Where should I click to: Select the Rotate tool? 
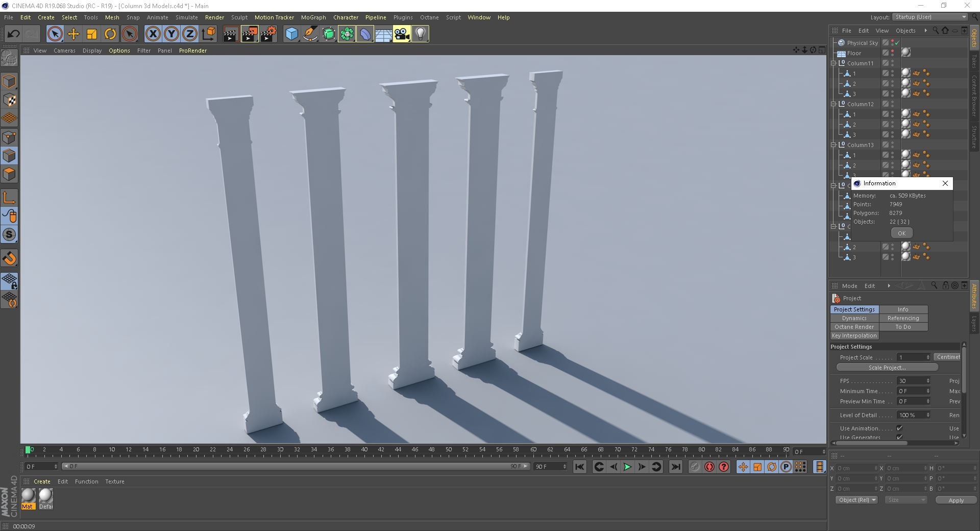tap(110, 34)
